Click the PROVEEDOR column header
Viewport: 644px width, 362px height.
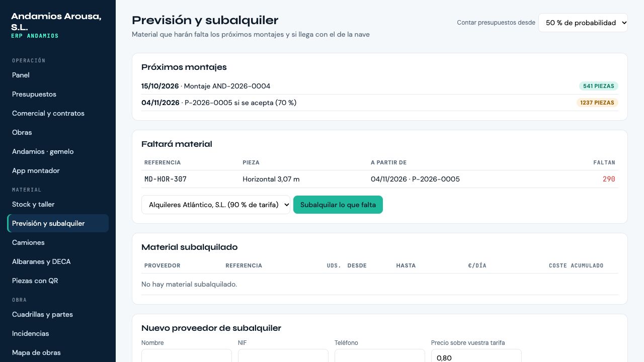[163, 265]
